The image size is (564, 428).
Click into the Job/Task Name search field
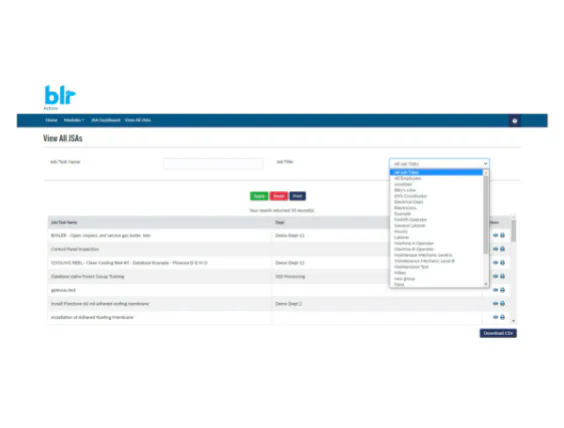pyautogui.click(x=213, y=164)
